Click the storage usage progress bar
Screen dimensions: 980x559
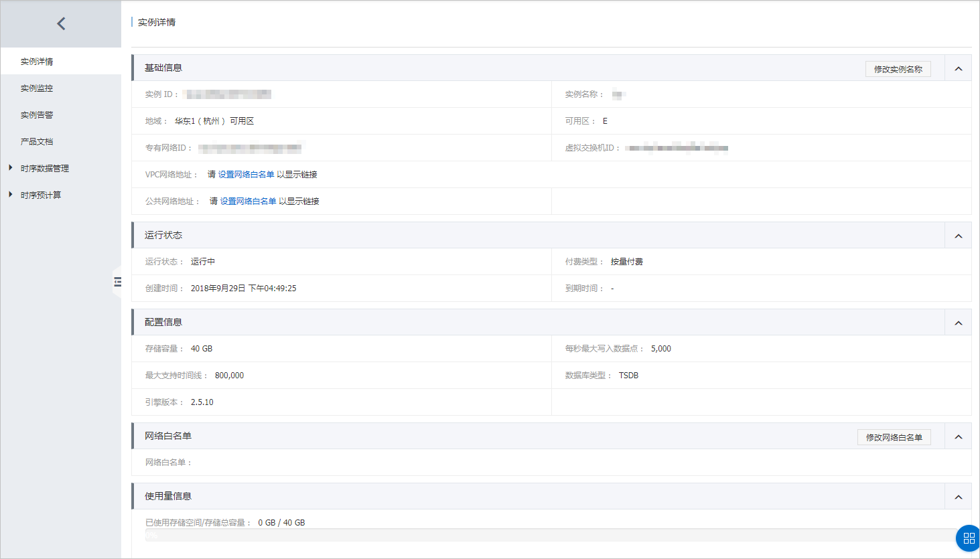[x=549, y=535]
